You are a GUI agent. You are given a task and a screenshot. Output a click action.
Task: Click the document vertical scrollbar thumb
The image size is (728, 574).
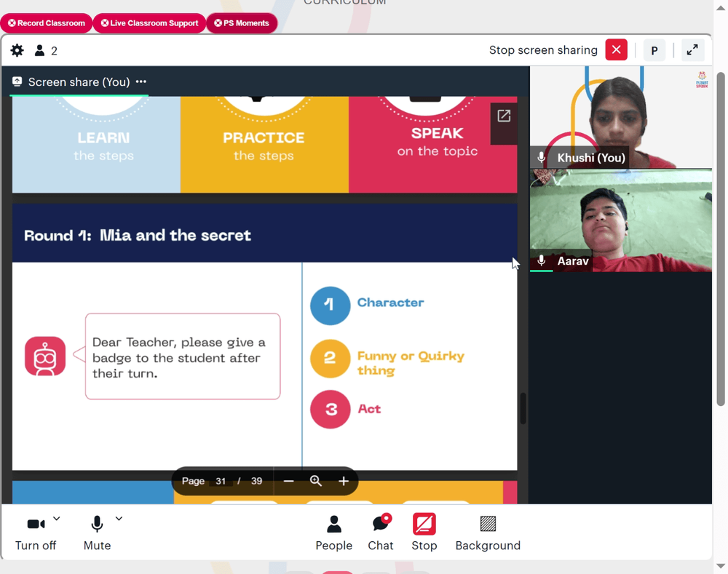tap(523, 408)
